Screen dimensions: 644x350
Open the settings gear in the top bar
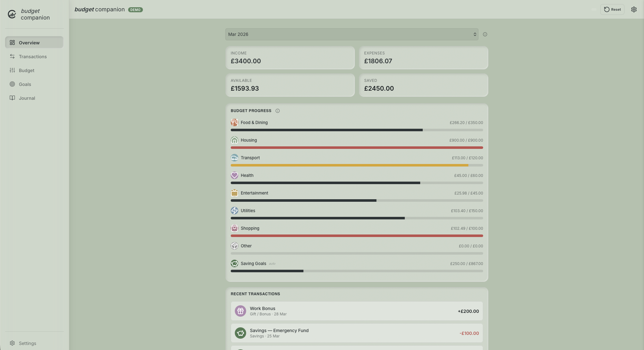point(634,9)
